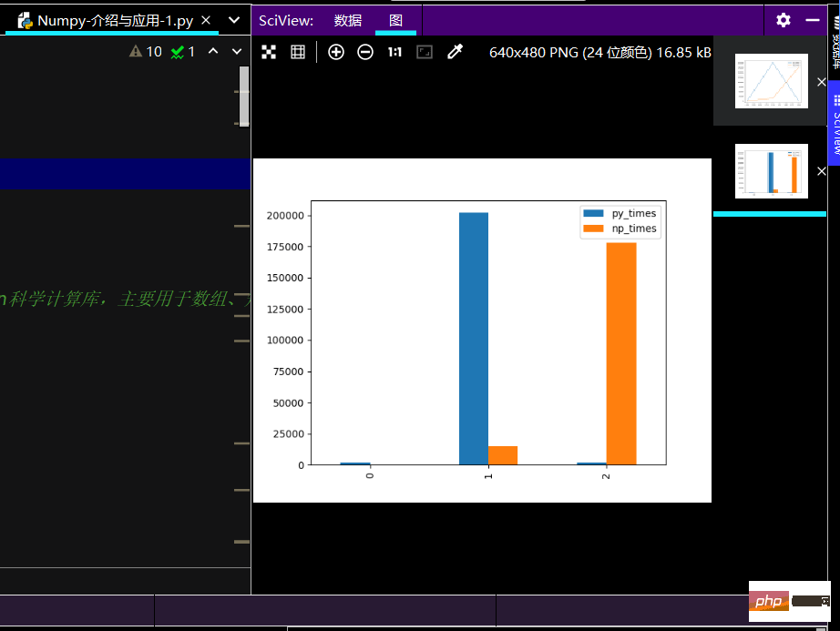The image size is (840, 631).
Task: Click py_times blue legend swatch
Action: 593,213
